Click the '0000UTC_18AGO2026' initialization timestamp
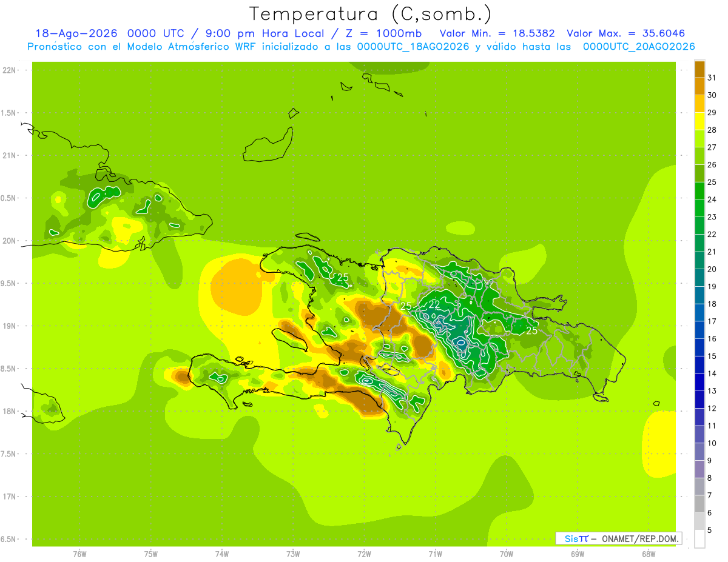The height and width of the screenshot is (562, 728). click(413, 47)
